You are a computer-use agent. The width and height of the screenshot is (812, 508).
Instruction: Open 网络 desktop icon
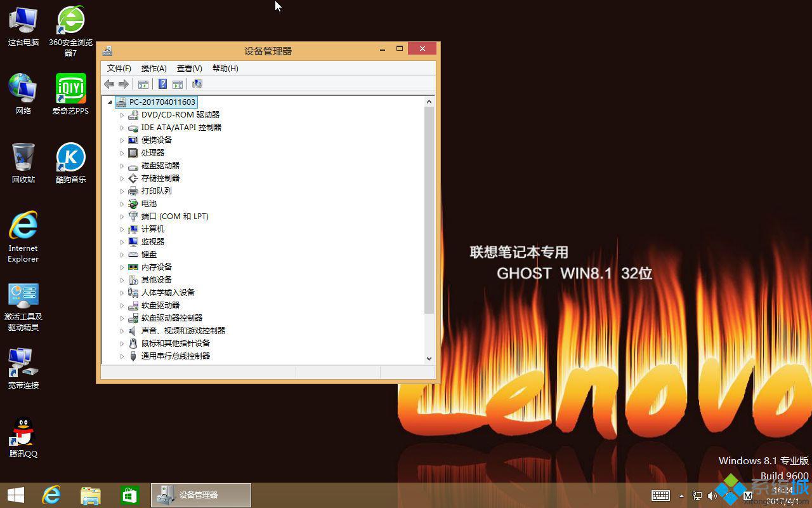pos(23,94)
